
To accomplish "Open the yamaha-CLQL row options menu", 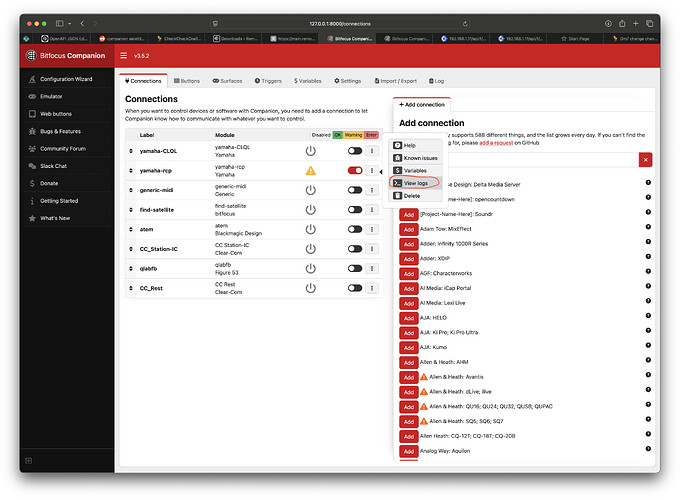I will (x=372, y=151).
